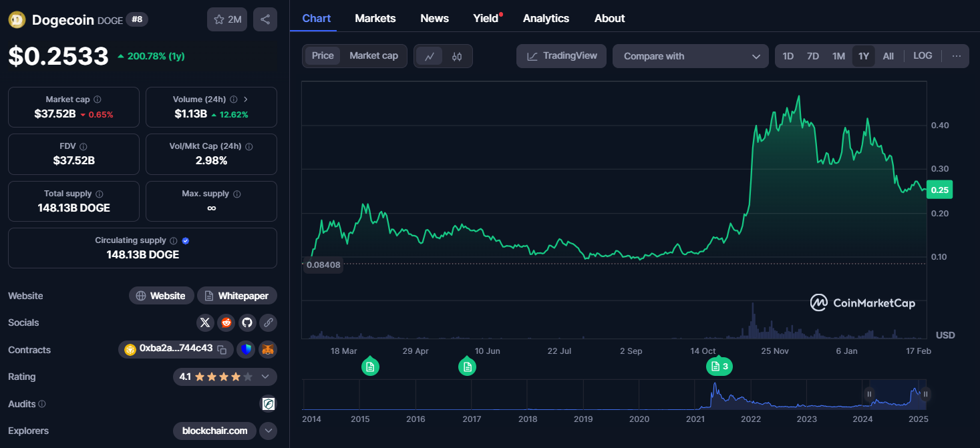Click the left range slider handle
The height and width of the screenshot is (448, 980).
(x=869, y=395)
